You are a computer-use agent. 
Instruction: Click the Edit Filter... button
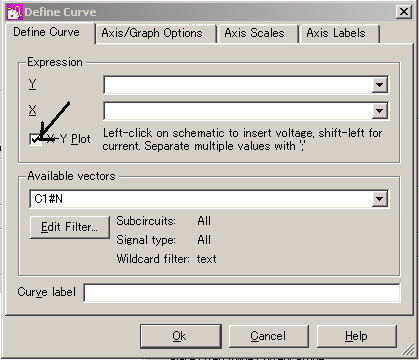click(70, 227)
